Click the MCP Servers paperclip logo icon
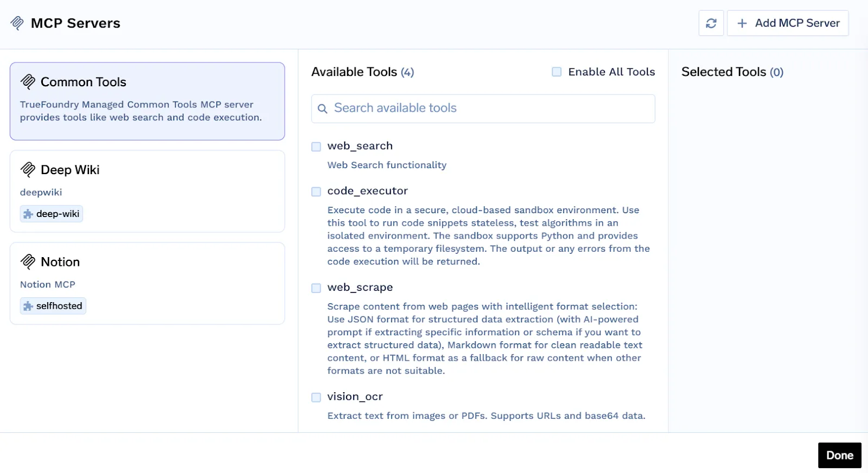Image resolution: width=868 pixels, height=473 pixels. point(17,23)
